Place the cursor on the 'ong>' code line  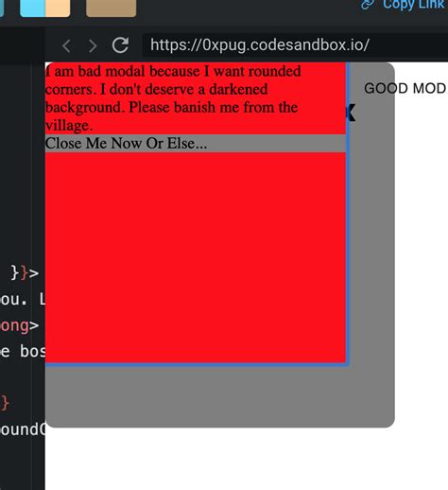(x=20, y=325)
